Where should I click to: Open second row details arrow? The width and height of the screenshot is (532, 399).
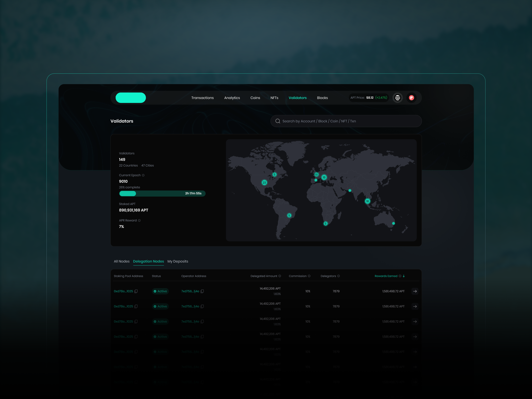point(415,306)
